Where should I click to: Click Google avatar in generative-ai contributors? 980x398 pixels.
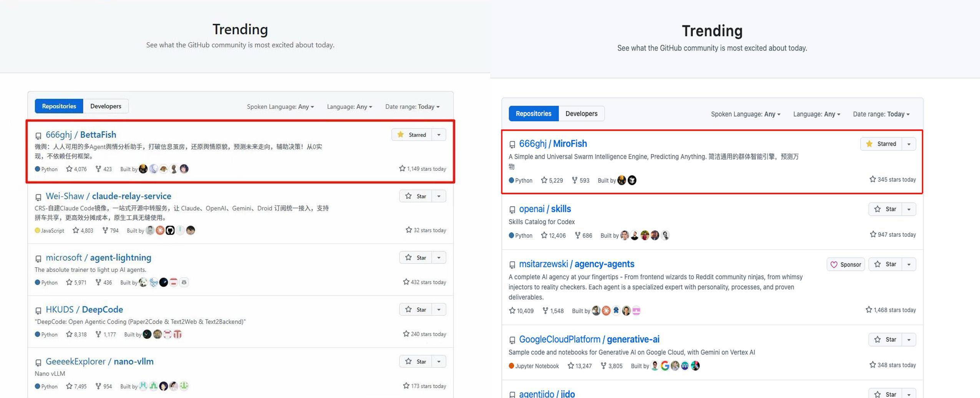click(x=665, y=366)
